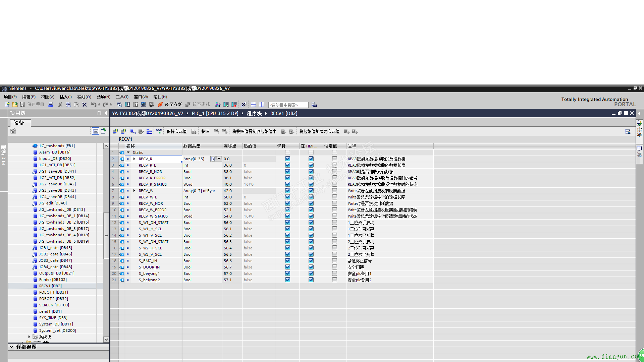Click the Snapshot (快照) button

pos(205,131)
